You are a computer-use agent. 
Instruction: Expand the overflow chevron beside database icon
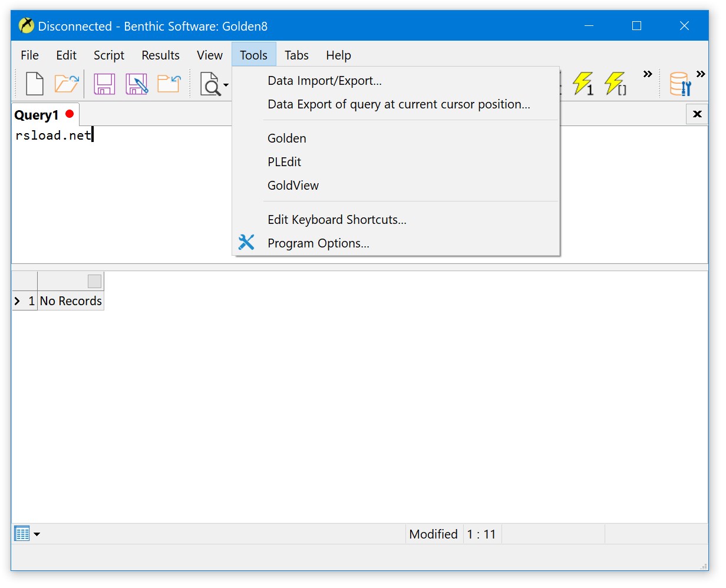click(x=700, y=74)
